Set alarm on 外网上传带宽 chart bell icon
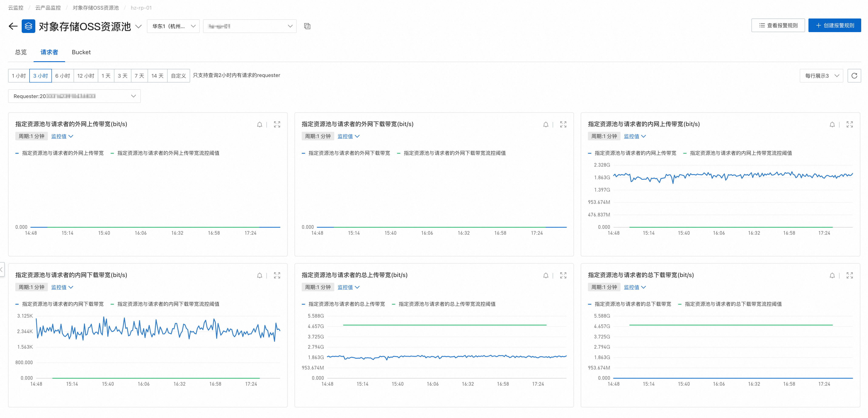Viewport: 868px width, 418px height. (259, 125)
